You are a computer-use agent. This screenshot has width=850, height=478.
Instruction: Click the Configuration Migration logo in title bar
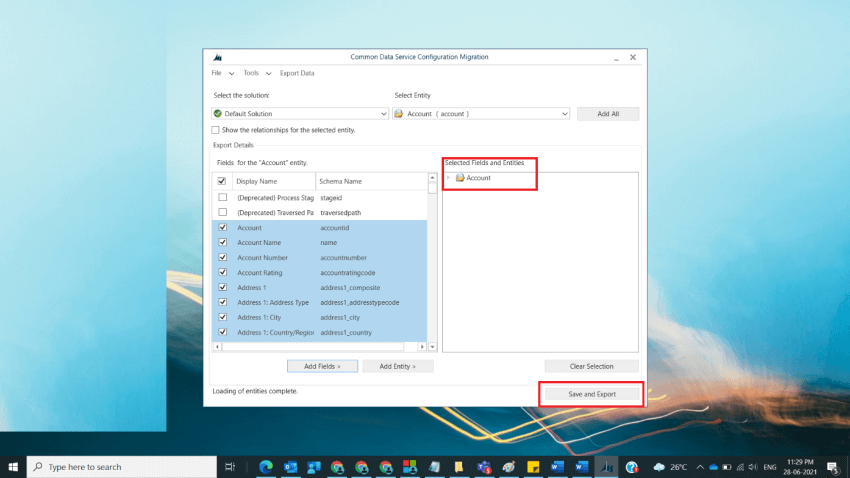click(x=217, y=57)
